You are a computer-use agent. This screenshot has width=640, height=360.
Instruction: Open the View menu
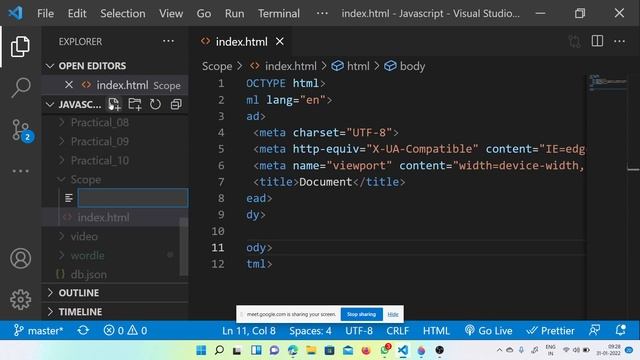click(171, 13)
